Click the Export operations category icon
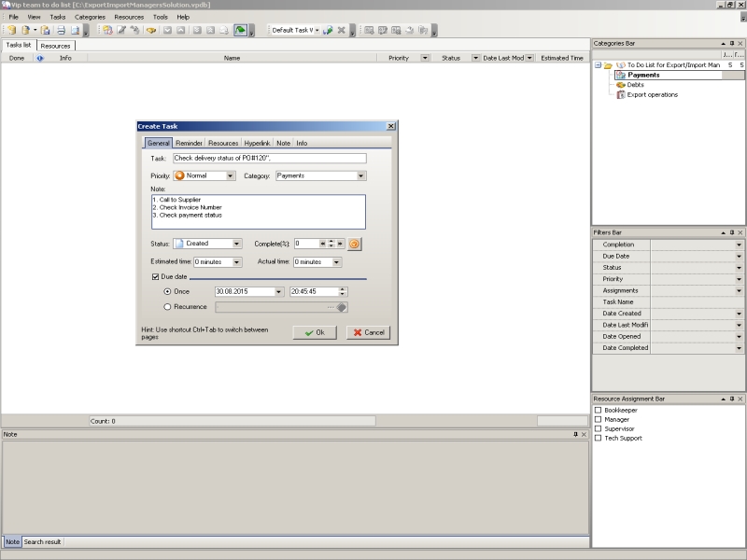This screenshot has width=747, height=560. point(620,94)
